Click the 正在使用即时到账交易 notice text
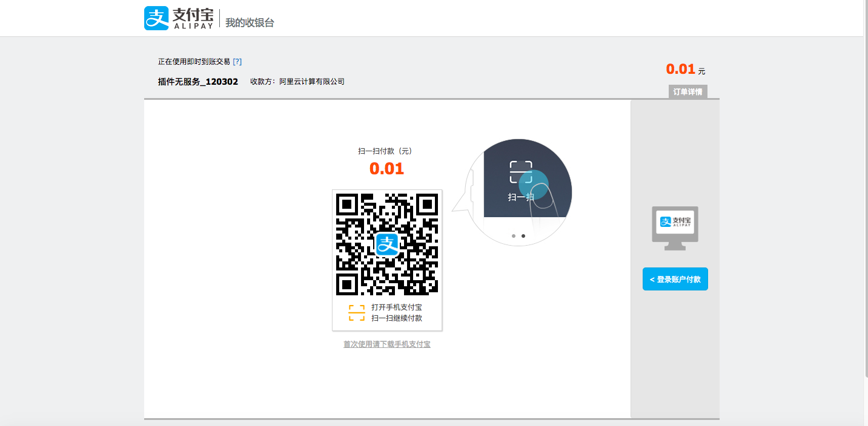Viewport: 868px width, 426px height. point(194,62)
